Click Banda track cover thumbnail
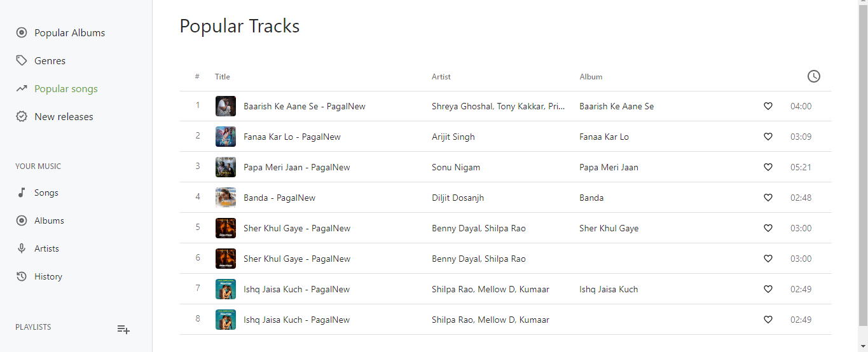This screenshot has height=352, width=868. [x=226, y=198]
